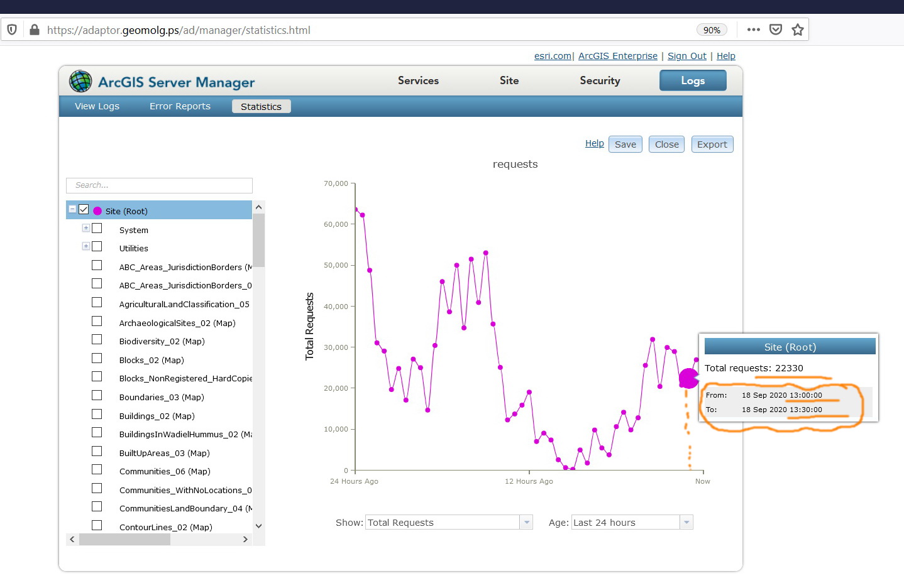Click the ArcGIS Server Manager globe logo
The width and height of the screenshot is (904, 588).
[x=80, y=81]
